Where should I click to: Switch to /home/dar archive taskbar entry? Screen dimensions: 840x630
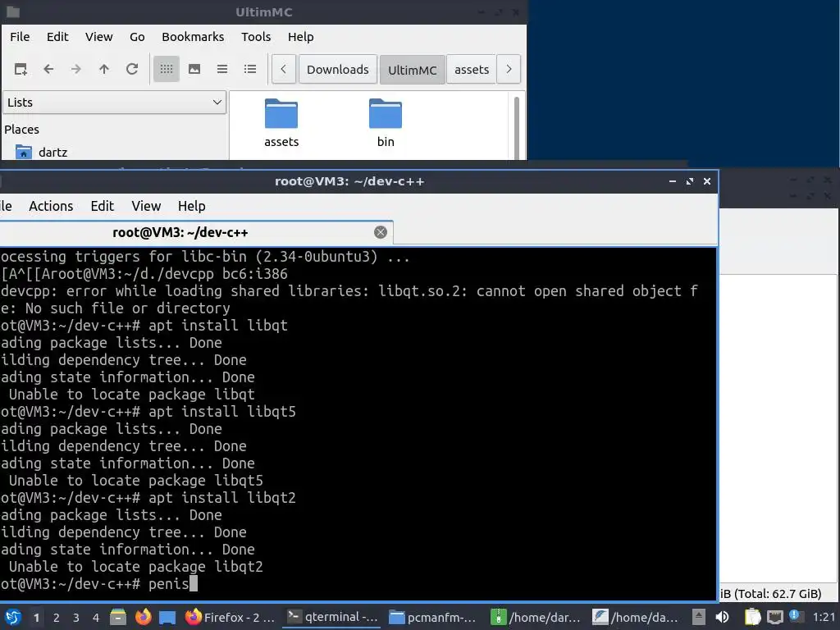536,617
